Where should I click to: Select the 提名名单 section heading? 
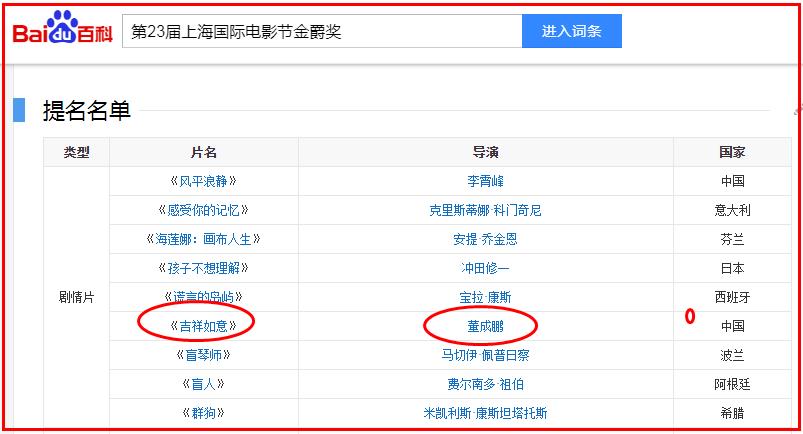click(87, 110)
